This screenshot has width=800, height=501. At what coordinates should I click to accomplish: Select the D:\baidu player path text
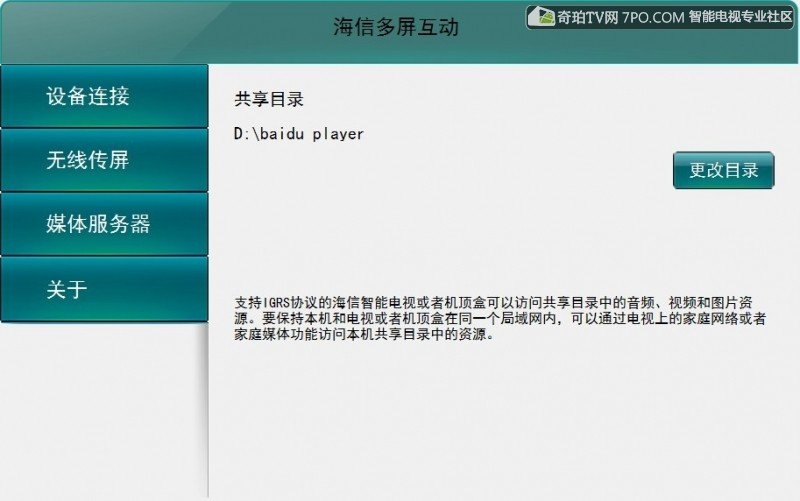[298, 134]
